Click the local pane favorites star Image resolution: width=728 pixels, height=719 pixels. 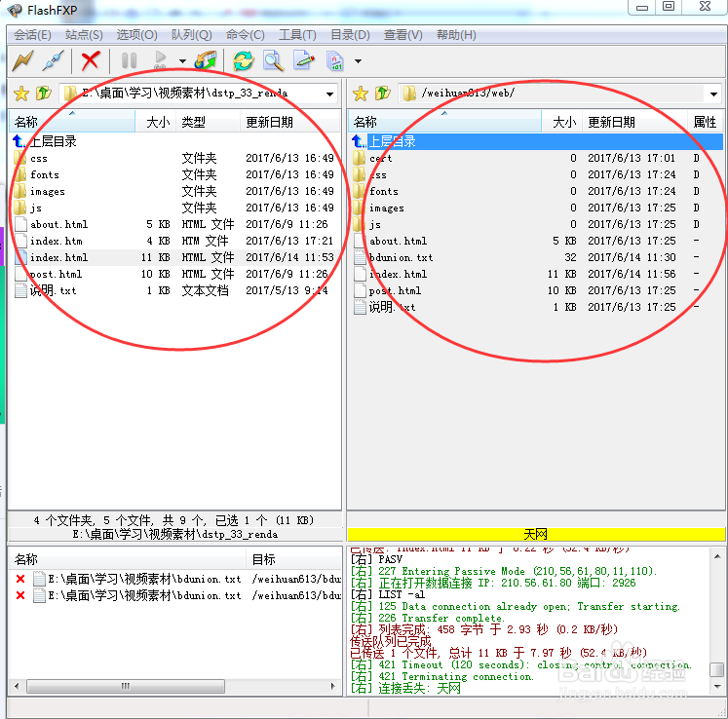[x=21, y=94]
